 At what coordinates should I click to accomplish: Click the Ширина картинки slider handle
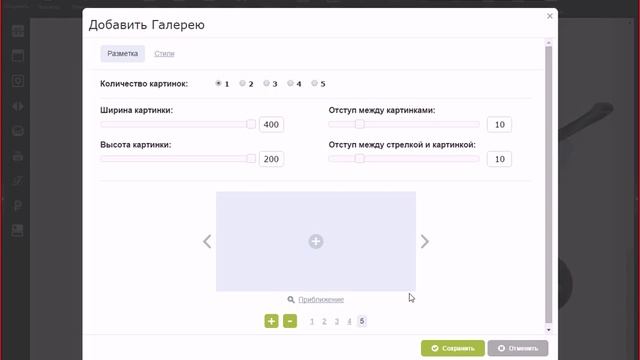(251, 124)
